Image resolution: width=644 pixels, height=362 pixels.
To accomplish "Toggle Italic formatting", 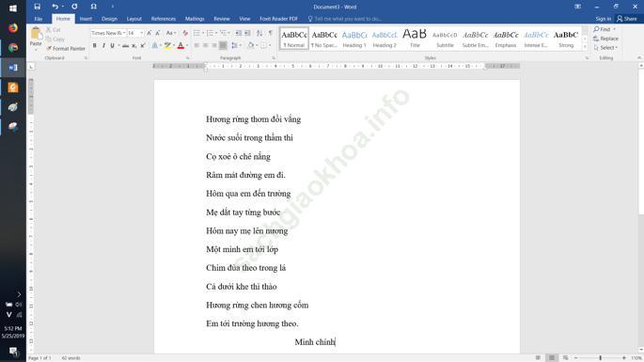I will coord(103,46).
